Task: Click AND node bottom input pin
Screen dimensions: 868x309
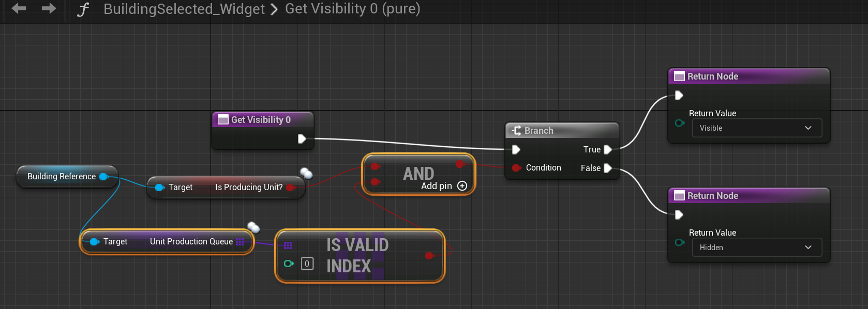Action: [376, 182]
